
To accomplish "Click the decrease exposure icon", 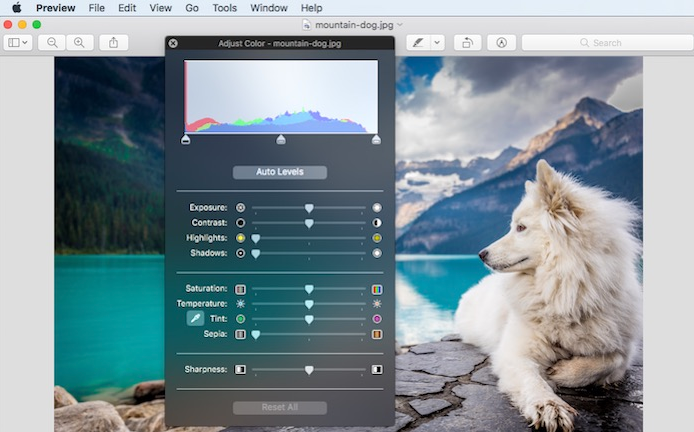I will tap(240, 208).
